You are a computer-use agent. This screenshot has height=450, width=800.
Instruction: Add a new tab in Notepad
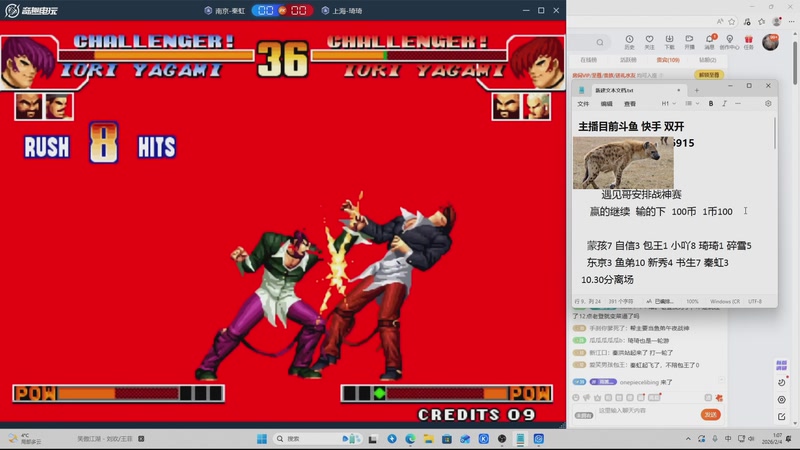pyautogui.click(x=697, y=90)
